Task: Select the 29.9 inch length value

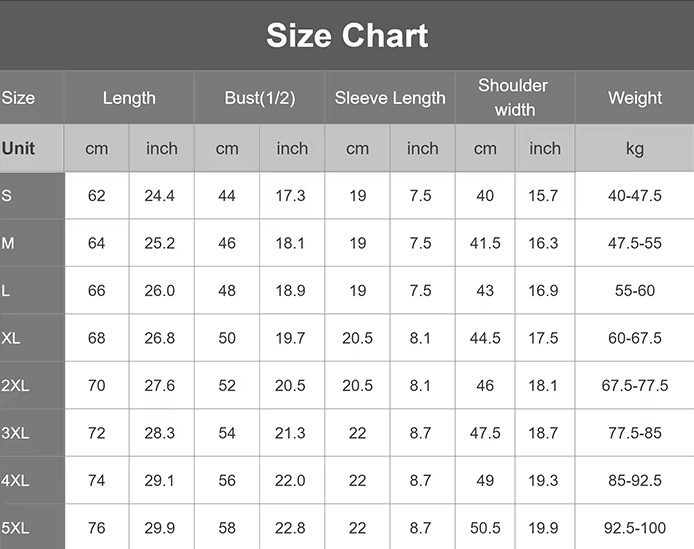Action: pos(160,528)
